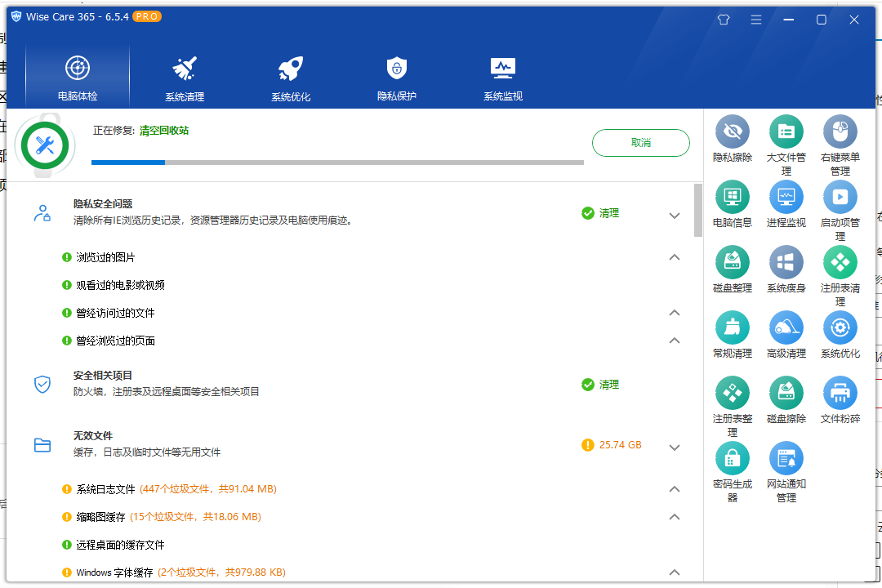This screenshot has width=882, height=588.
Task: Launch the 高级清理 advanced cleaner
Action: point(786,335)
